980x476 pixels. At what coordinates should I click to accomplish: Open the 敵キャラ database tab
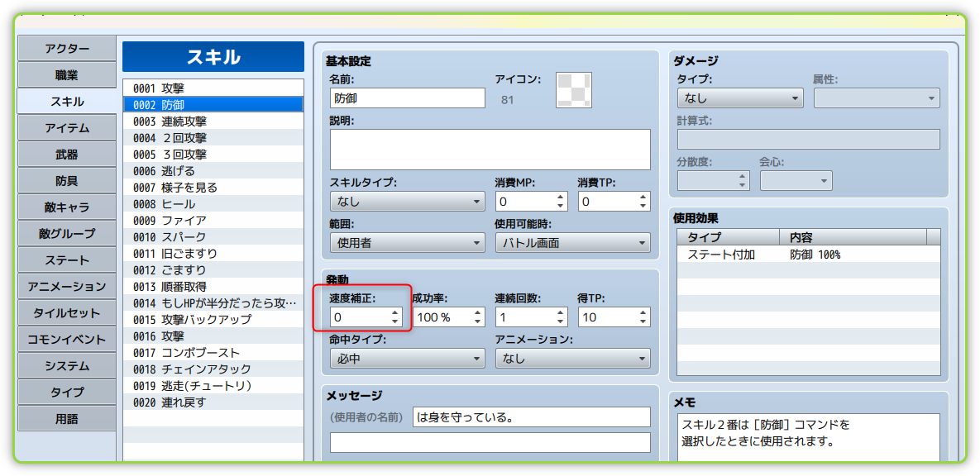(x=67, y=207)
